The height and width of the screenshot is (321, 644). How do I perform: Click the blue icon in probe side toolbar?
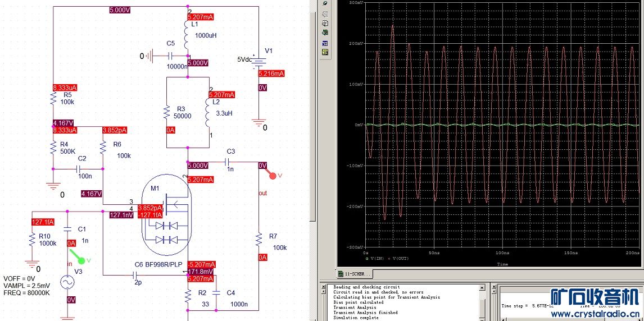tap(325, 43)
